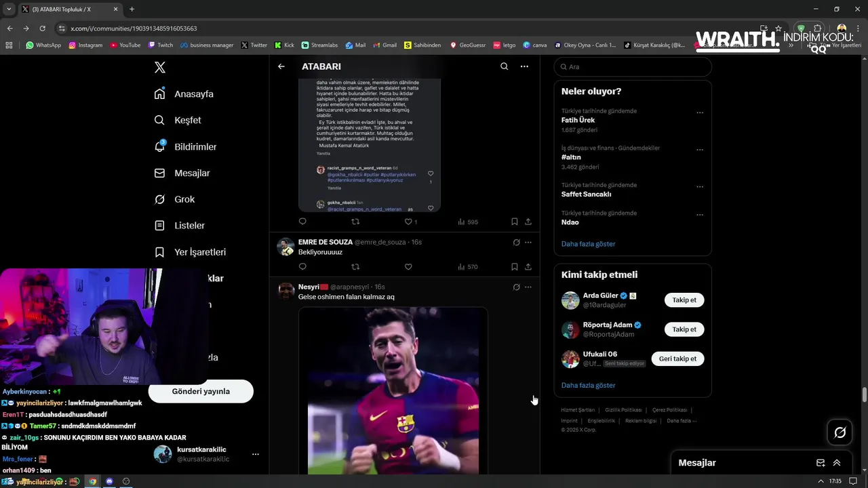The height and width of the screenshot is (488, 868).
Task: Follow back Ufukali 06
Action: tap(677, 359)
